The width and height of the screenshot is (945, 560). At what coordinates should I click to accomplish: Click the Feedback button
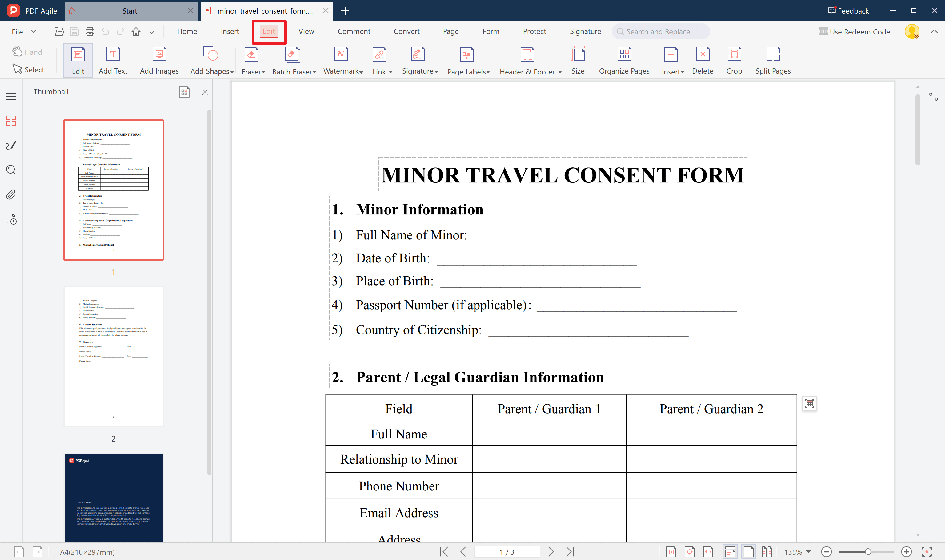coord(848,10)
